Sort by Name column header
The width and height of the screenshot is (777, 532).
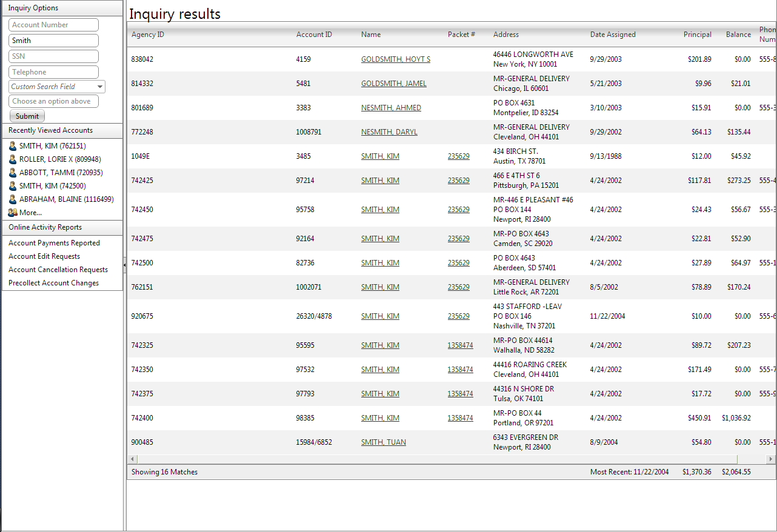click(371, 35)
